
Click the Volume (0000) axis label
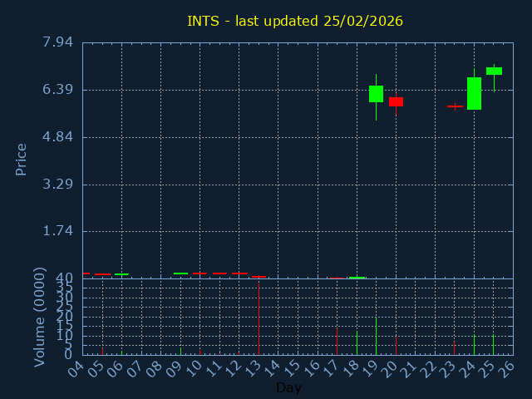coord(39,317)
